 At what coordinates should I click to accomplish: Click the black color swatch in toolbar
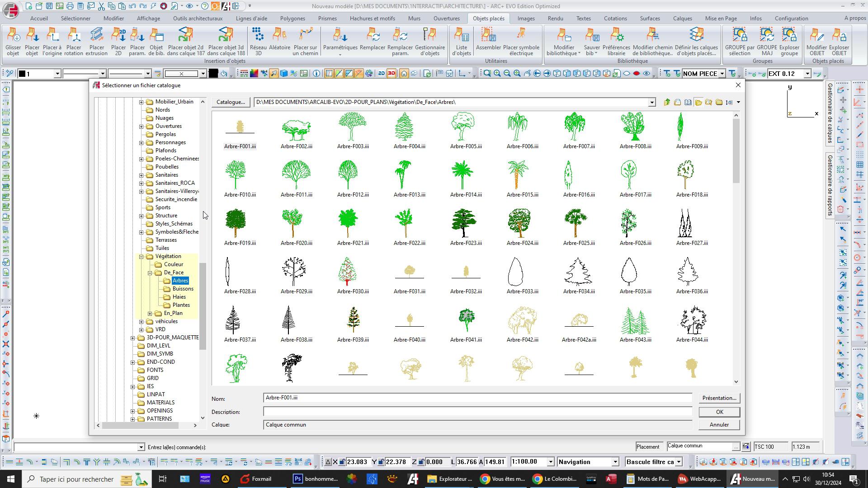coord(213,74)
